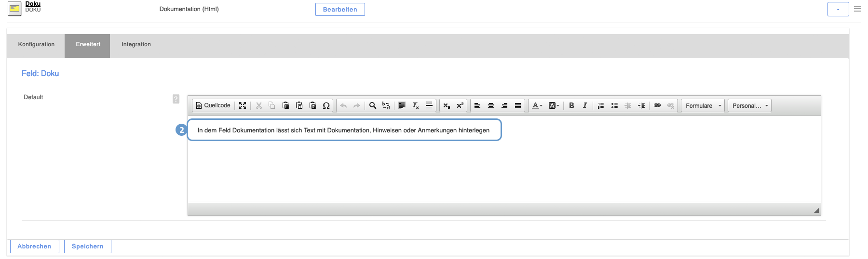Switch to the Konfiguration tab
This screenshot has width=868, height=259.
pos(36,44)
